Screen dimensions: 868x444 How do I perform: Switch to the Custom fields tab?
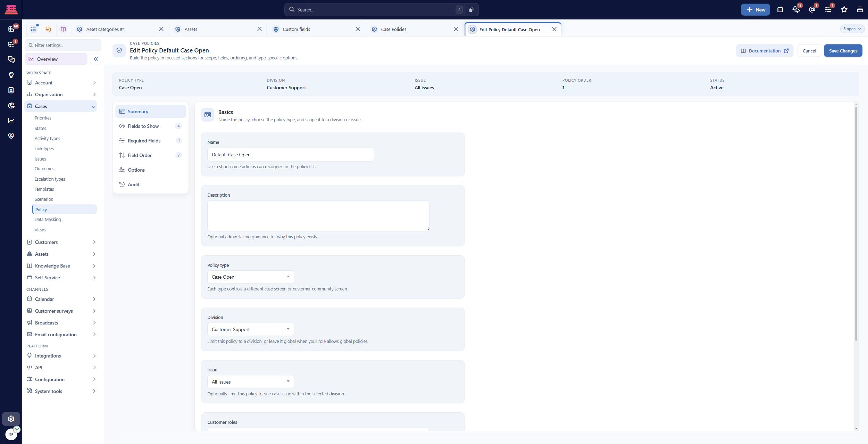click(x=316, y=30)
